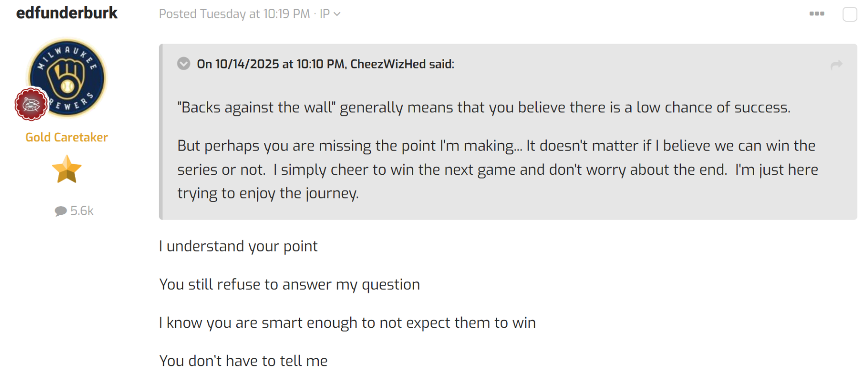Click "You still refuse to answer my question"
This screenshot has width=868, height=390.
coord(289,284)
